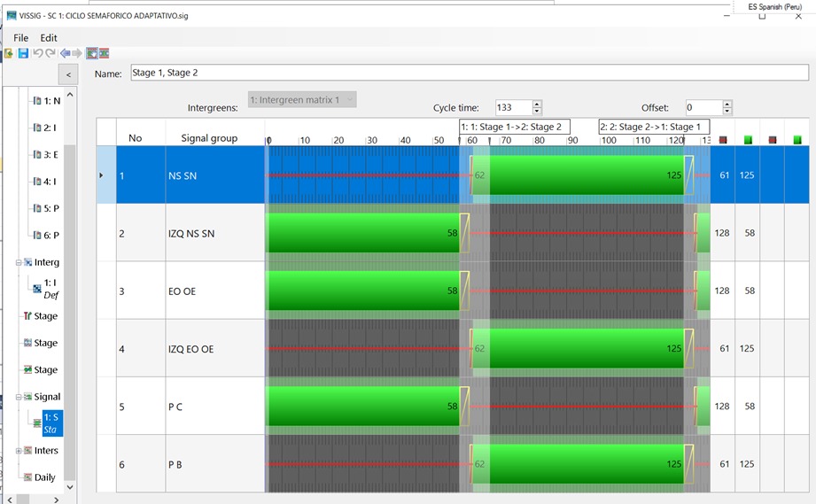Expand the Inters tree node
The height and width of the screenshot is (504, 816).
[x=19, y=451]
